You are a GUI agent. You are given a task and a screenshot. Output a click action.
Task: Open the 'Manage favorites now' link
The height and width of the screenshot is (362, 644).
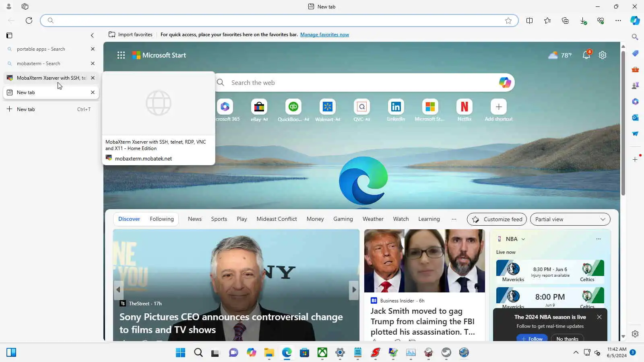coord(324,35)
